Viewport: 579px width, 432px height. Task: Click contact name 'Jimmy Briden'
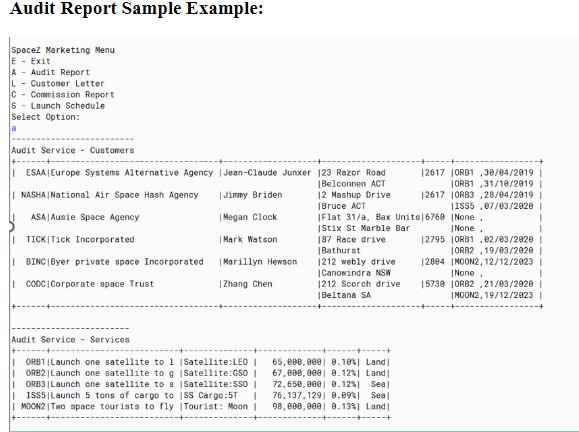(x=253, y=195)
